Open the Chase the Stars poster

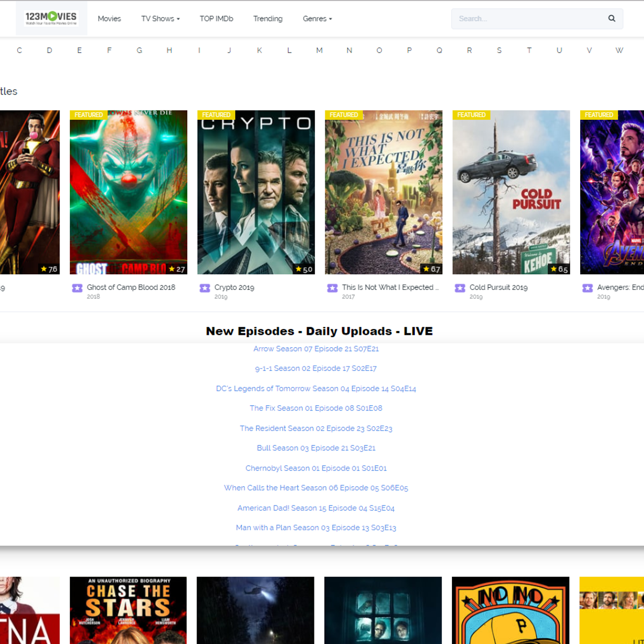point(128,610)
